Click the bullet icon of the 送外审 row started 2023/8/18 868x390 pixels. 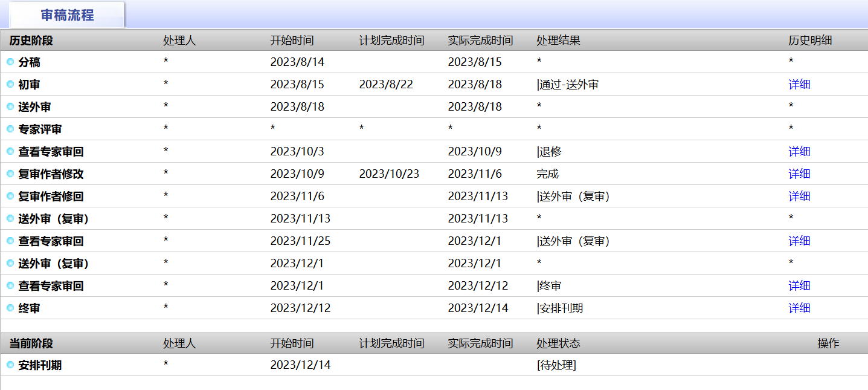(10, 106)
